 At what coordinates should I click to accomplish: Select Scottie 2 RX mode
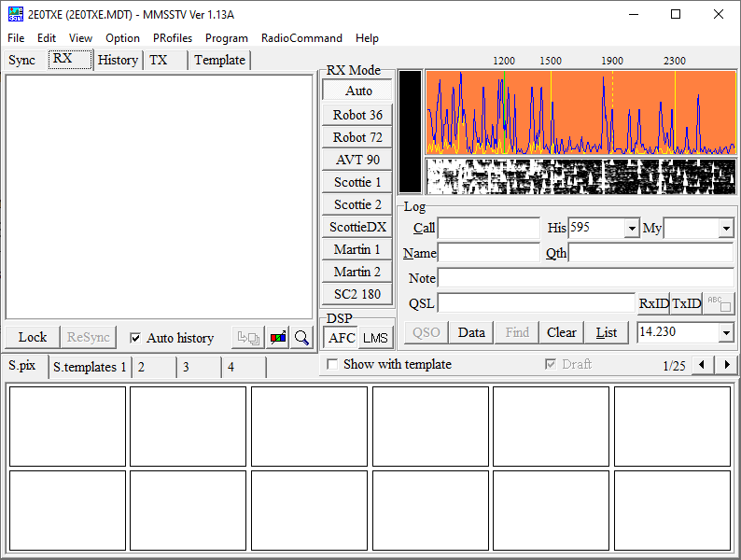(x=357, y=204)
